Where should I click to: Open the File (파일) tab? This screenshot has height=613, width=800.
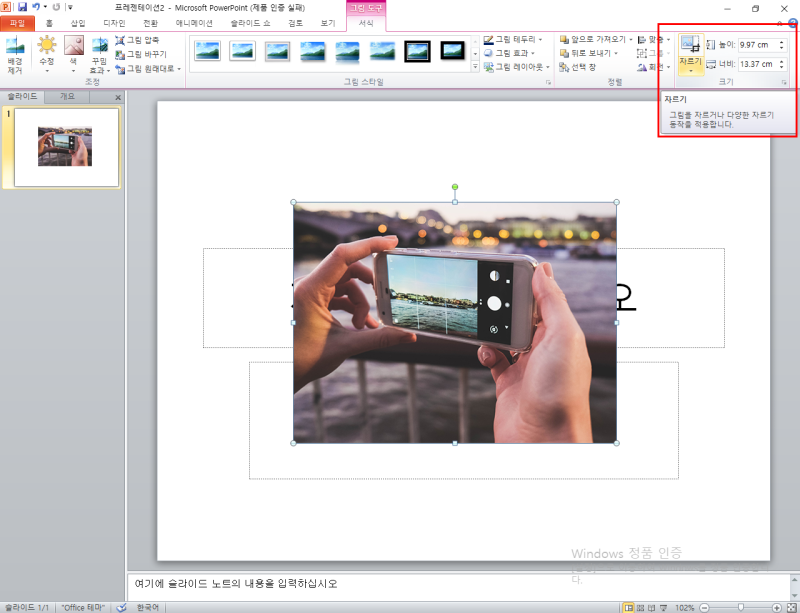tap(17, 23)
